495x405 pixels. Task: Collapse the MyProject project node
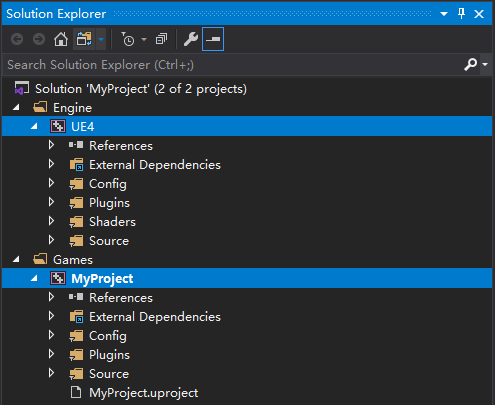pos(34,278)
